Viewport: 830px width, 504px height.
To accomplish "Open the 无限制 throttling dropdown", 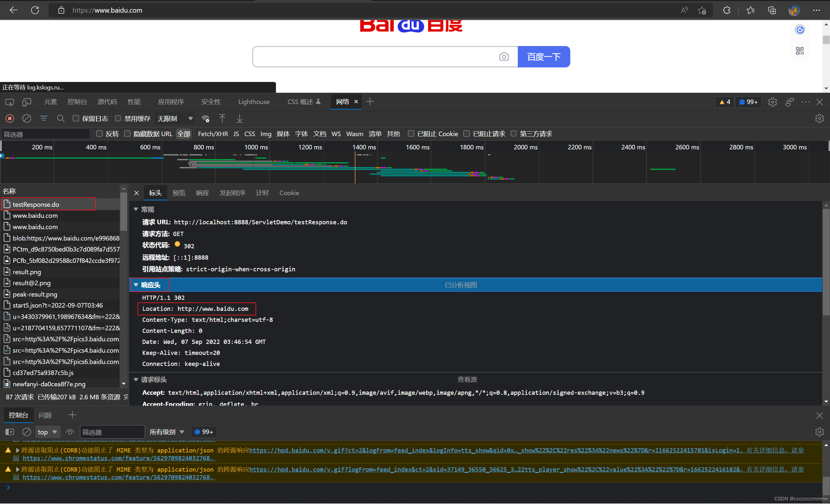I will point(175,119).
